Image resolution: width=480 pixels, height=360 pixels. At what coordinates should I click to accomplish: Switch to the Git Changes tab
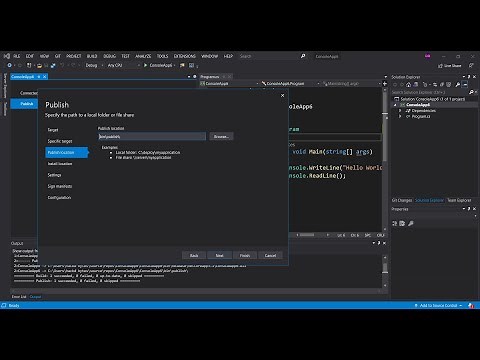[x=402, y=200]
